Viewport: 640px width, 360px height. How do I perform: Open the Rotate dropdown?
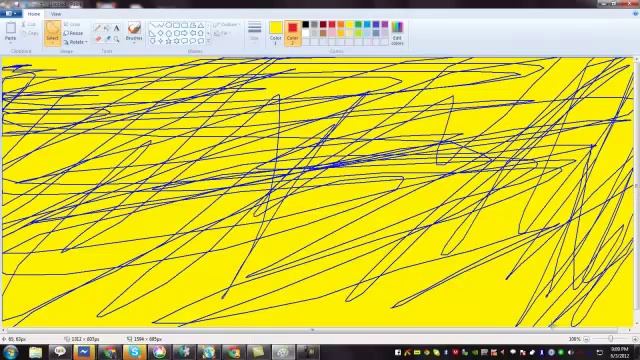tap(76, 42)
